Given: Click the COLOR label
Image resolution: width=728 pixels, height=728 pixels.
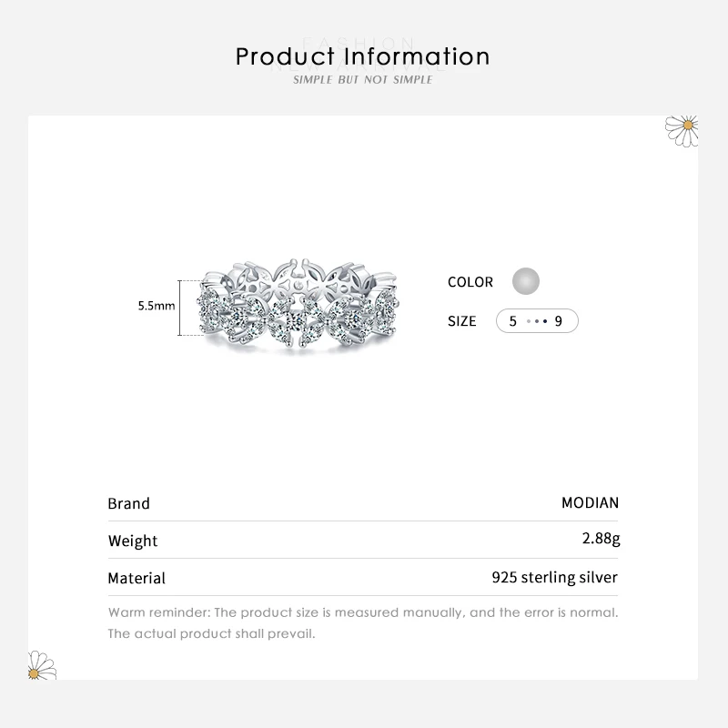Looking at the screenshot, I should (x=470, y=282).
